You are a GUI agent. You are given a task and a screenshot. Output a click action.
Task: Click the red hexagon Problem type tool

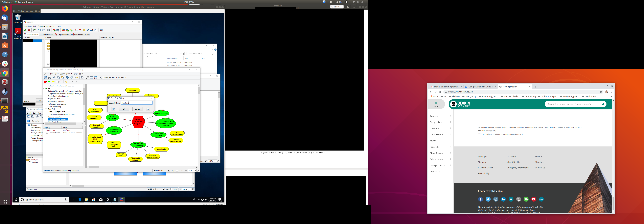point(45,82)
